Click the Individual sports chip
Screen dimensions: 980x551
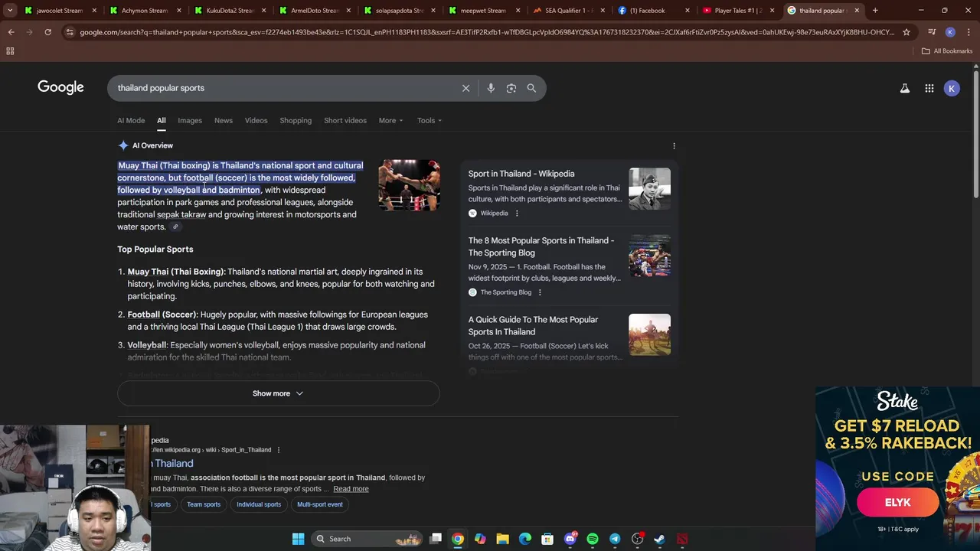pos(259,504)
